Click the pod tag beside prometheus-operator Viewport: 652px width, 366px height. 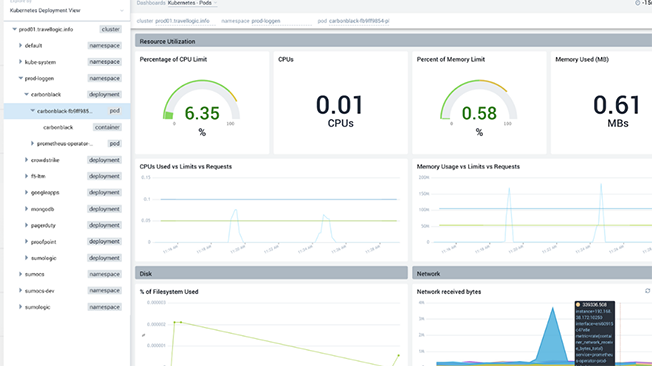tap(114, 143)
